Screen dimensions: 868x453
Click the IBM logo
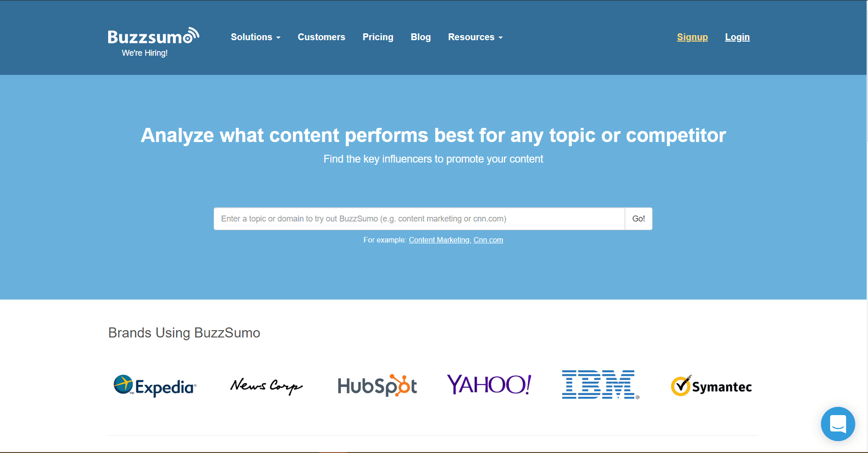[600, 385]
